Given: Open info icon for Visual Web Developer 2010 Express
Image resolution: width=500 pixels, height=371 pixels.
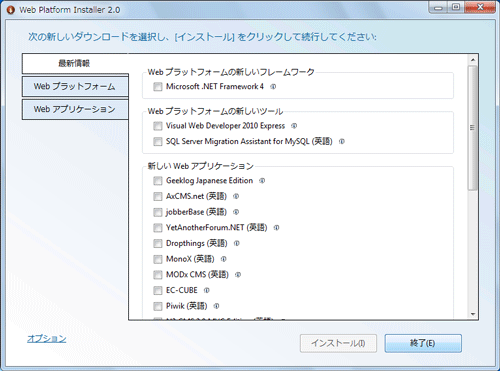Looking at the screenshot, I should [294, 126].
